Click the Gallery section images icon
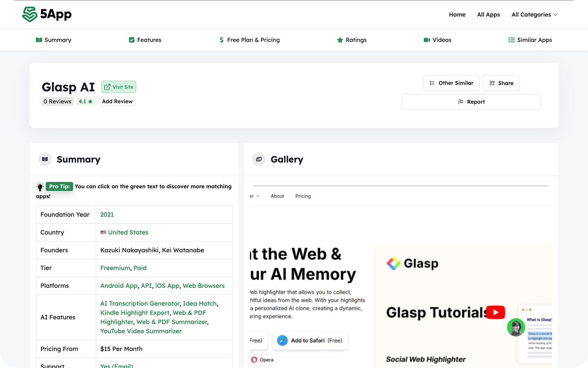This screenshot has height=368, width=588. [x=259, y=159]
